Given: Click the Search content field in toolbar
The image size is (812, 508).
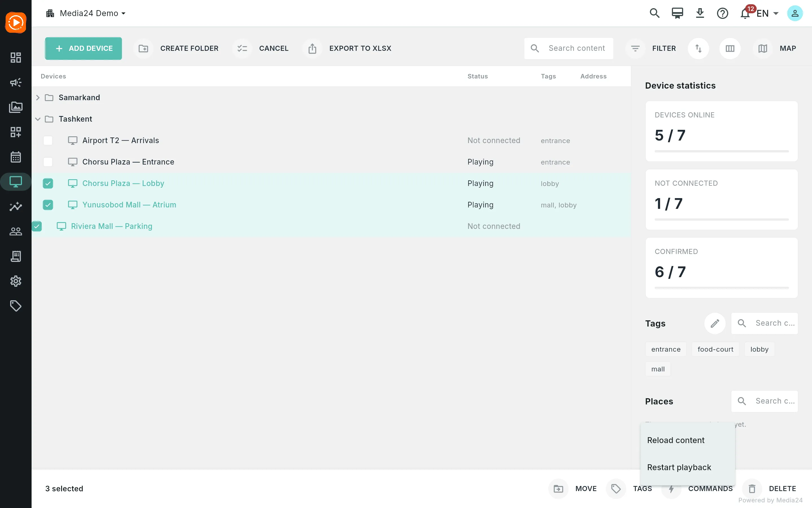Looking at the screenshot, I should coord(569,48).
